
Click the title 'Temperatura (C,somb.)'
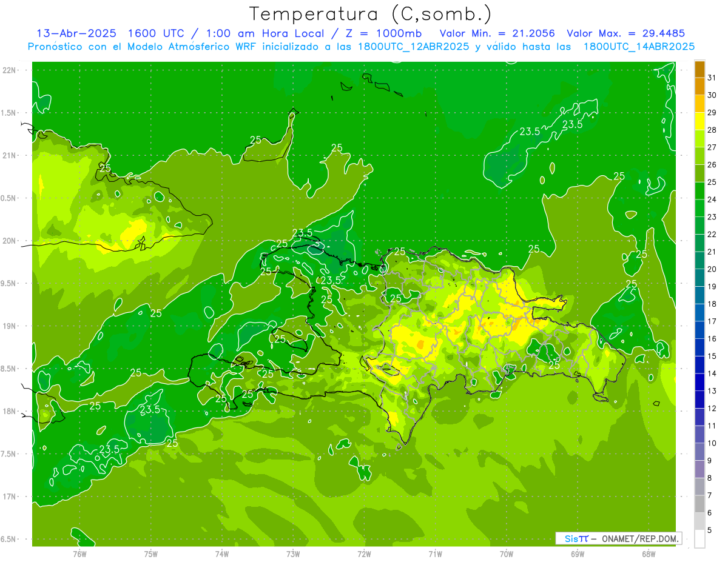pyautogui.click(x=370, y=14)
